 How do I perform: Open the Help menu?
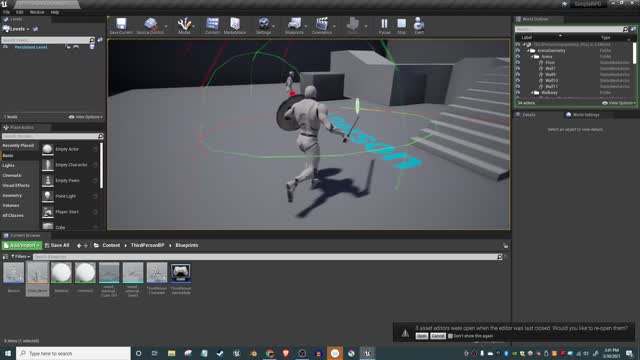(55, 12)
